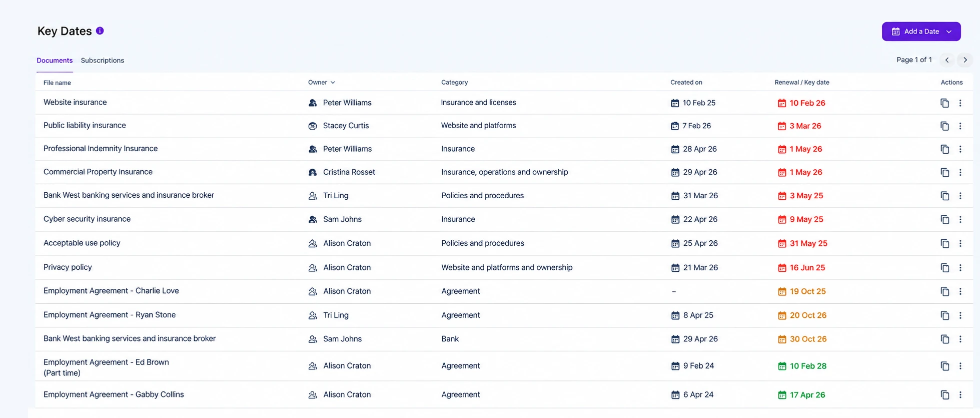Copy the Website insurance row
Image resolution: width=980 pixels, height=418 pixels.
[x=944, y=103]
